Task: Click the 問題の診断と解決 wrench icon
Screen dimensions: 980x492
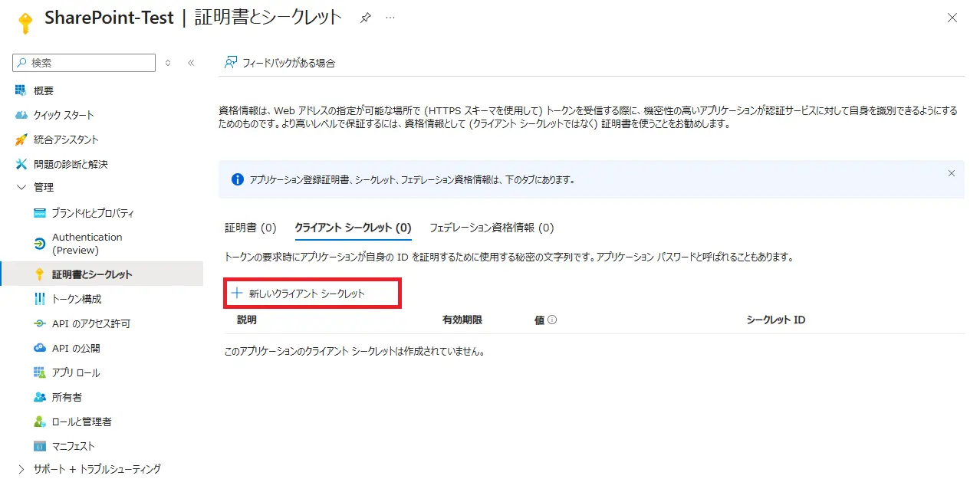Action: point(21,164)
